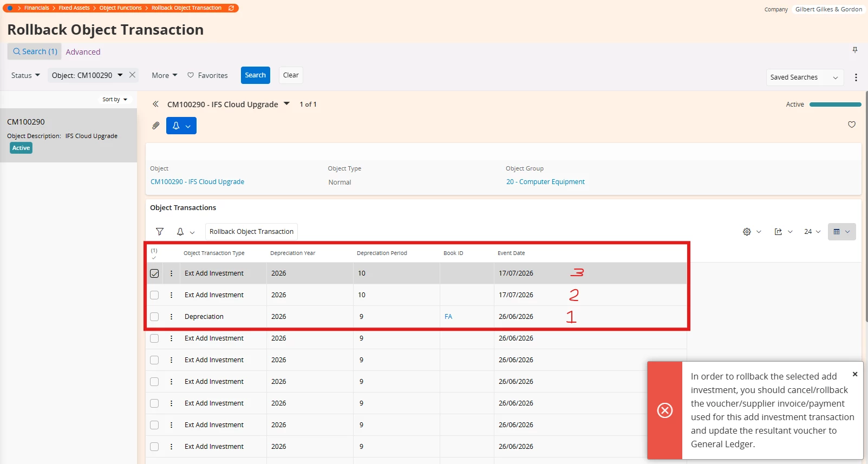Open the Saved Searches dropdown
The height and width of the screenshot is (464, 868).
point(804,77)
